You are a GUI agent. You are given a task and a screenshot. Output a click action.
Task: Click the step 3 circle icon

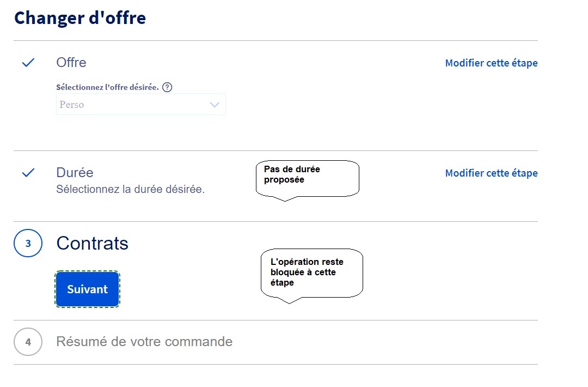click(28, 244)
